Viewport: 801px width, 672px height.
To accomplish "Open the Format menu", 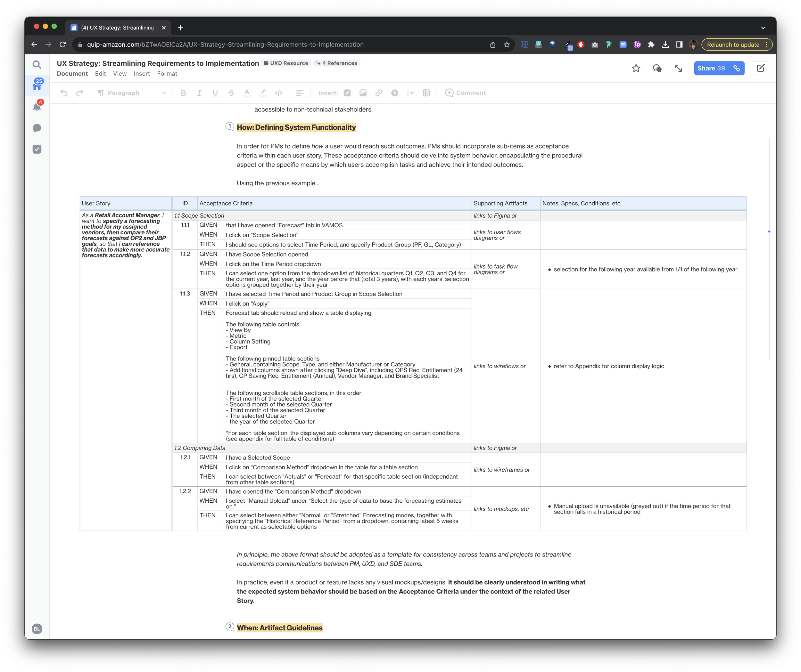I will [x=167, y=74].
